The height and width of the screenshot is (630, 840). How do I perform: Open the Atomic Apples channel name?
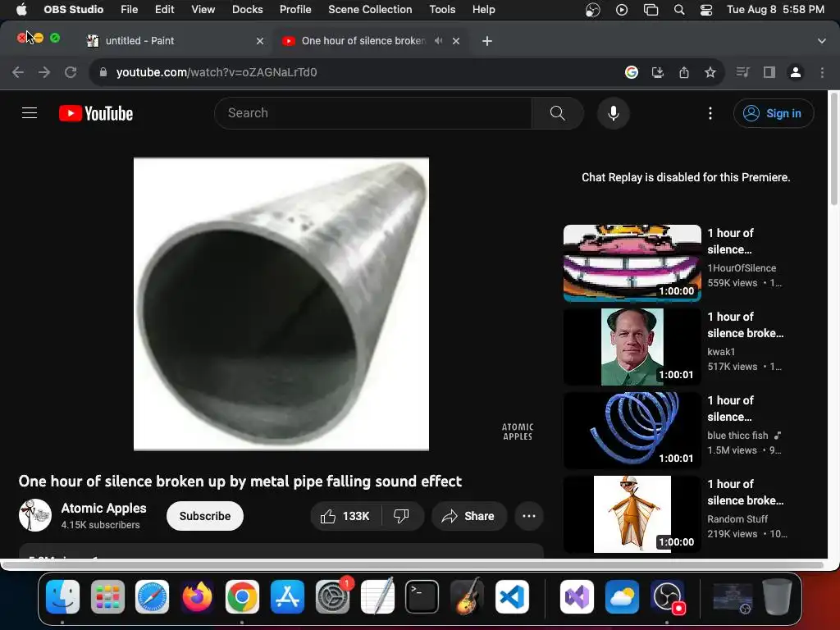pos(103,508)
